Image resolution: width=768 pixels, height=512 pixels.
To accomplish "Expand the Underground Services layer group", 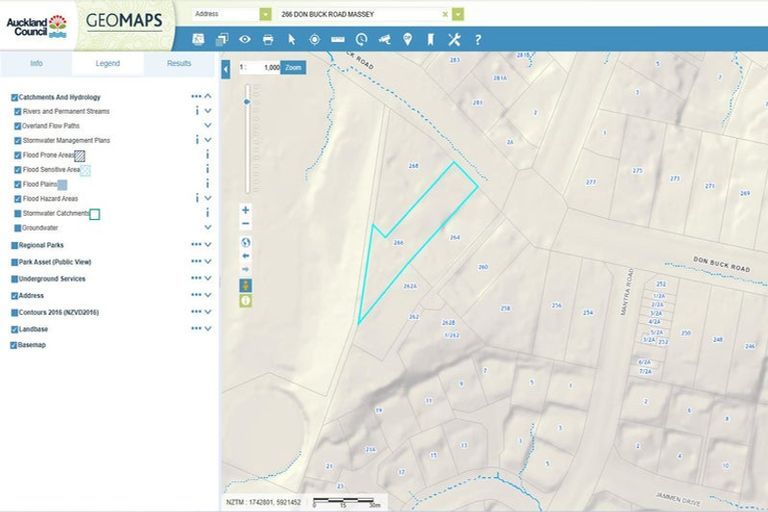I will (x=208, y=279).
